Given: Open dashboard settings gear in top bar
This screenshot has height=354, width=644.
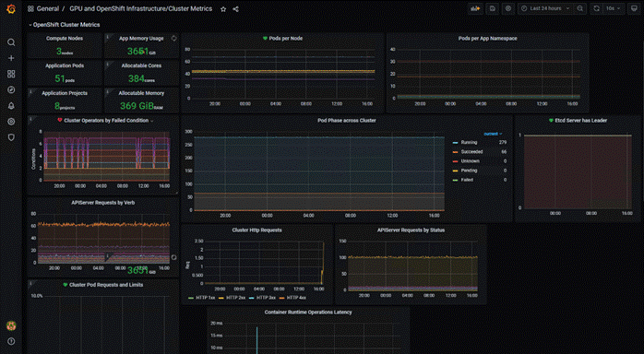Looking at the screenshot, I should click(x=508, y=8).
